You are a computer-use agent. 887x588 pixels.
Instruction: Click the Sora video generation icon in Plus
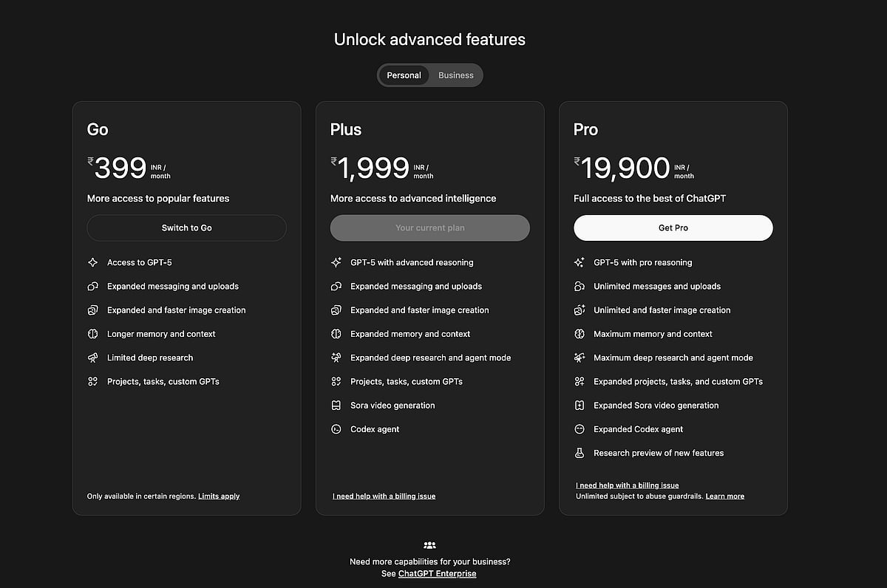click(x=336, y=406)
